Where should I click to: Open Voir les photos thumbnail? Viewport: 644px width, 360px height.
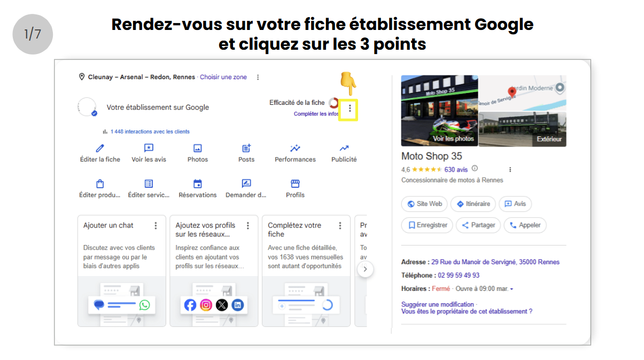[x=439, y=111]
